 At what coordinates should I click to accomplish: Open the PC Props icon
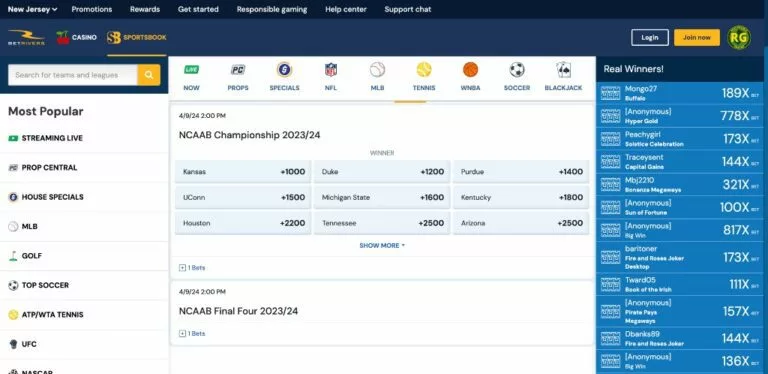click(x=238, y=70)
